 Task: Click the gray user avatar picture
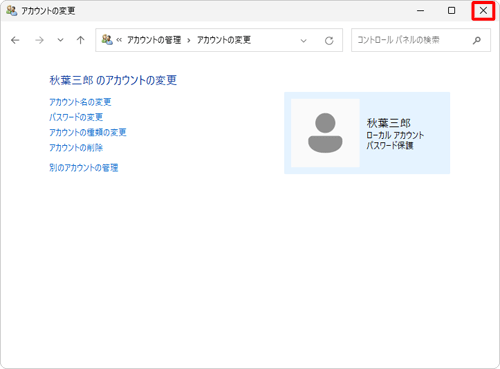pos(325,133)
